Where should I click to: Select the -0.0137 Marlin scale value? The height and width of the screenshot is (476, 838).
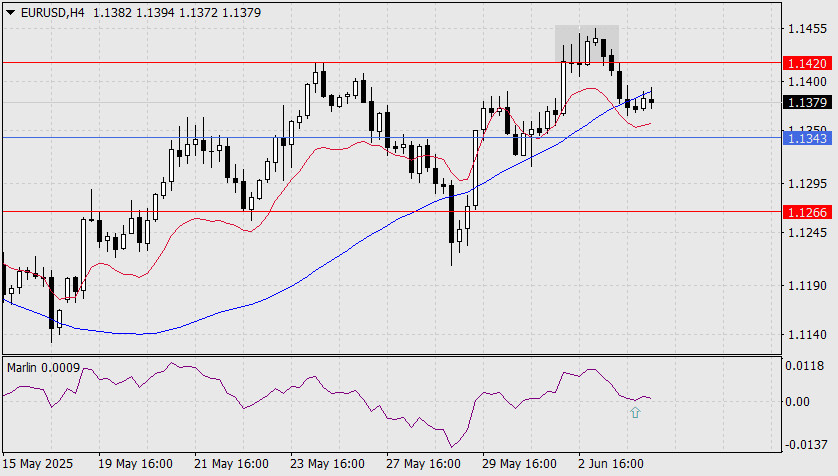(x=804, y=444)
